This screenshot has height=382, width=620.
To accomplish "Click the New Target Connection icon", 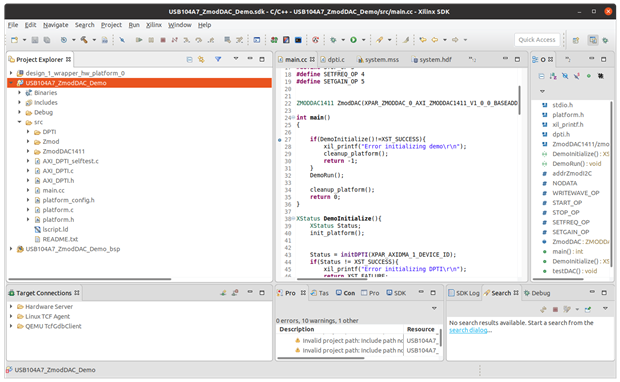I will click(223, 293).
